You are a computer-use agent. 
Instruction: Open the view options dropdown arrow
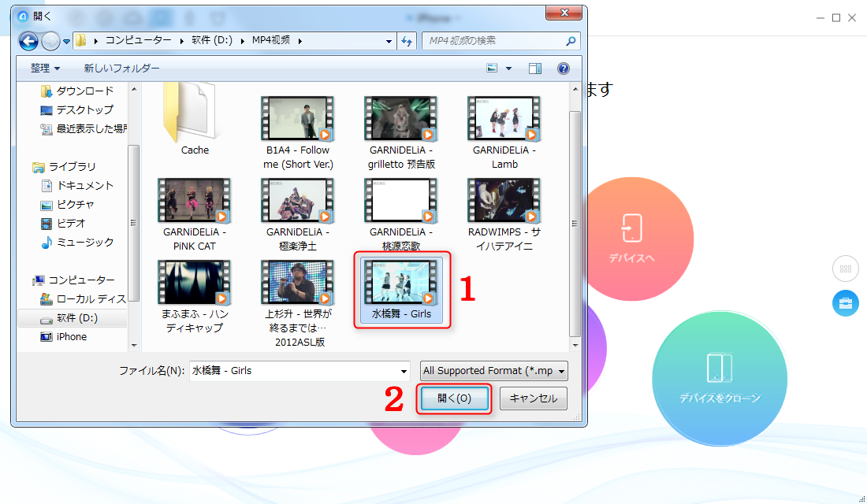point(508,69)
